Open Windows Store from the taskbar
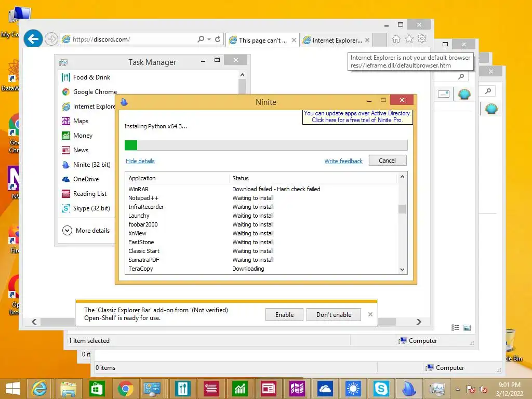This screenshot has height=399, width=532. (x=97, y=389)
